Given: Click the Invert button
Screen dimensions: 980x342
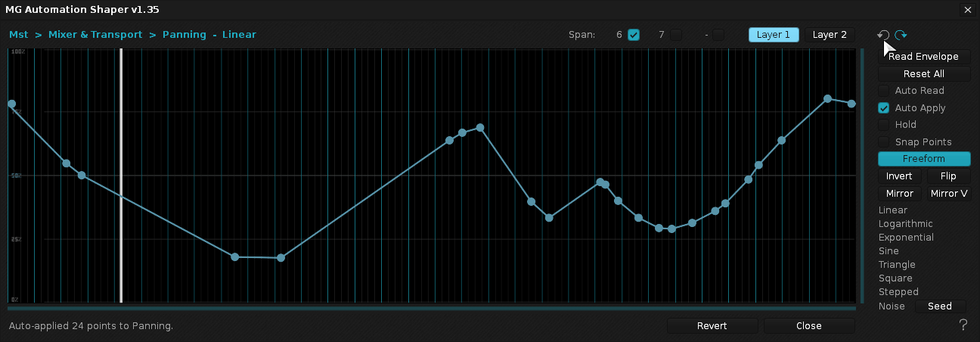Looking at the screenshot, I should pos(899,176).
